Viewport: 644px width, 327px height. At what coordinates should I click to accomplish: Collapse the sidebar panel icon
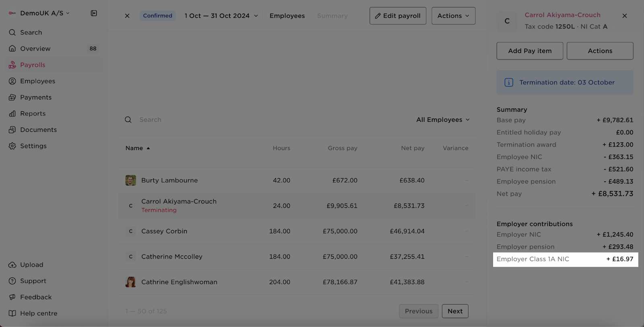point(94,13)
